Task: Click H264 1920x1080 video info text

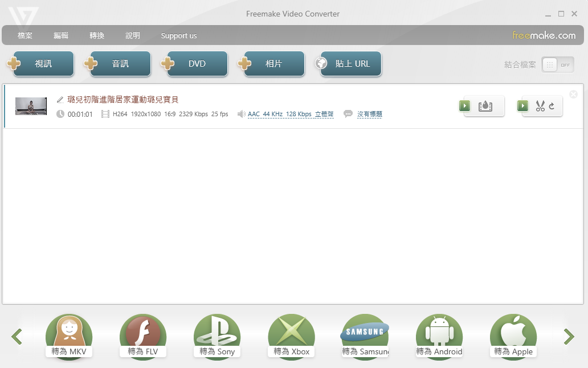Action: [170, 114]
